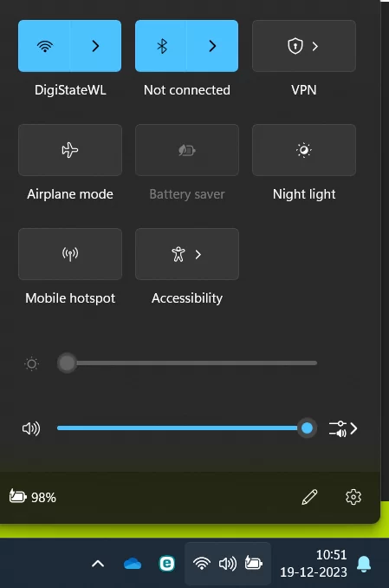Open the notifications bell icon
Viewport: 389px width, 588px height.
click(364, 564)
